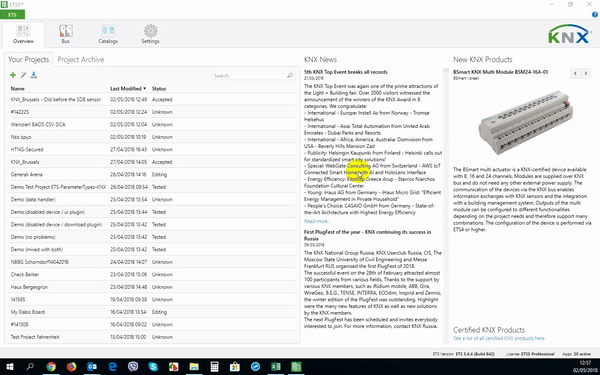This screenshot has height=375, width=600.
Task: Switch to Project Archive tab
Action: 81,60
